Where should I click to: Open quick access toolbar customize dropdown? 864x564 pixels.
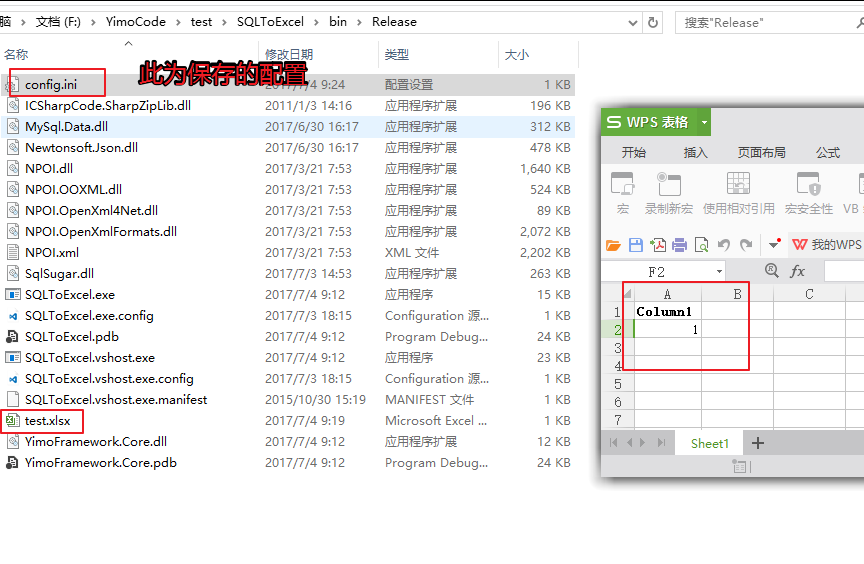click(x=774, y=244)
